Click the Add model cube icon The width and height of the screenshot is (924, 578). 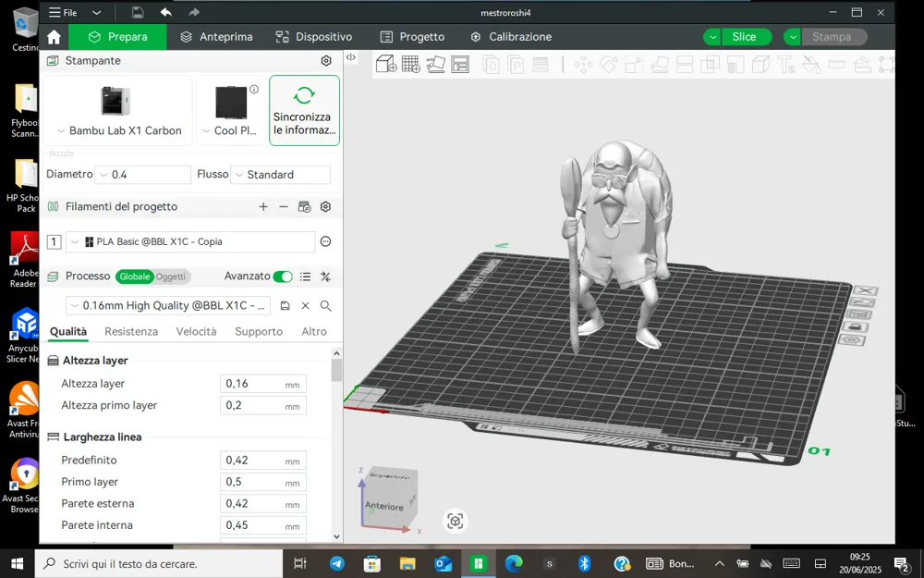coord(386,64)
